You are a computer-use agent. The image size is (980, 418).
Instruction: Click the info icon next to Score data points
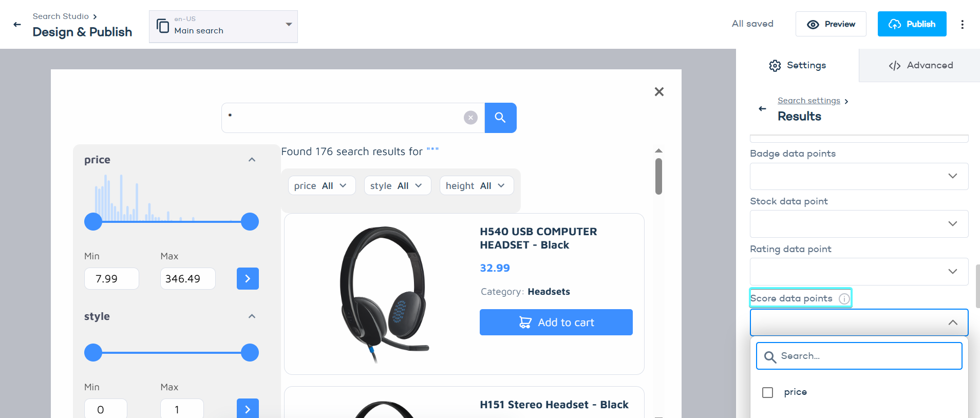(844, 298)
